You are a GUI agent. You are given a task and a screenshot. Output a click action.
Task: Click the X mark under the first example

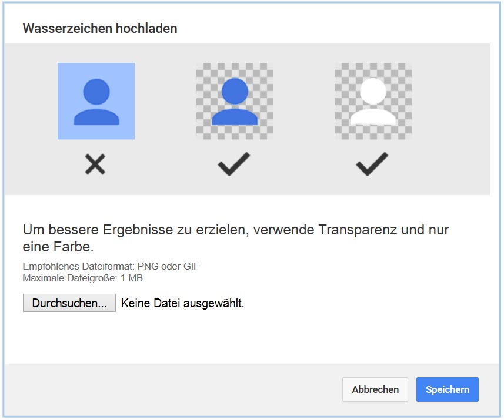[x=95, y=164]
